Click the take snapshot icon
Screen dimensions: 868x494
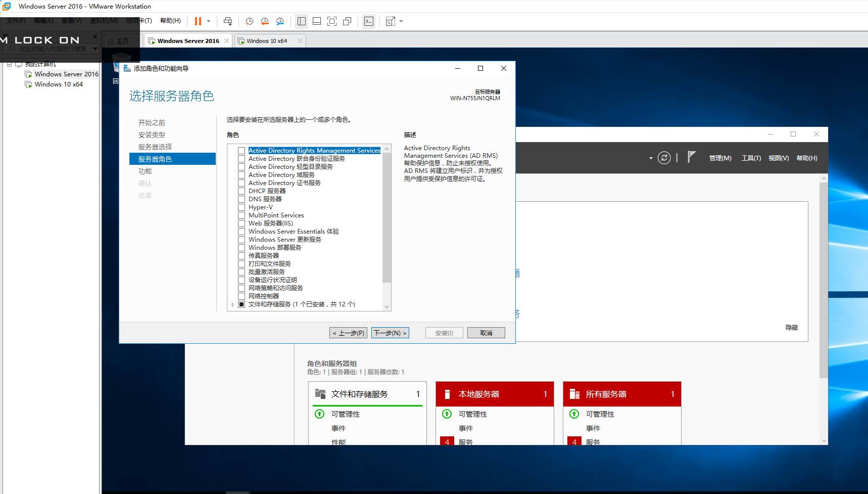point(249,21)
